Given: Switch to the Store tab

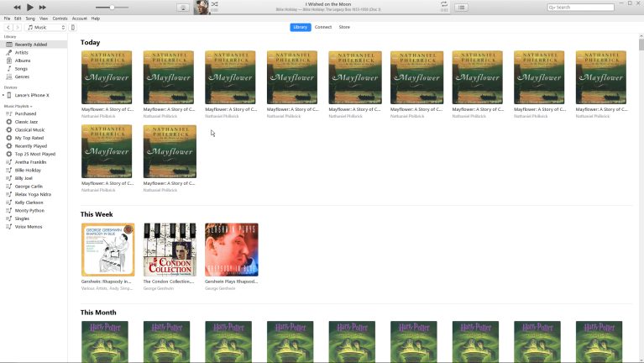Looking at the screenshot, I should pos(344,27).
